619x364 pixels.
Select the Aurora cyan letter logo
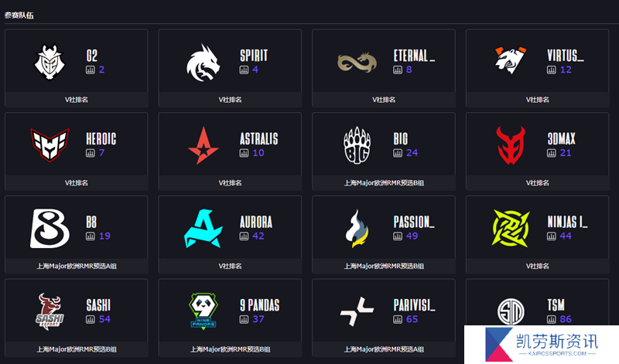tap(203, 228)
